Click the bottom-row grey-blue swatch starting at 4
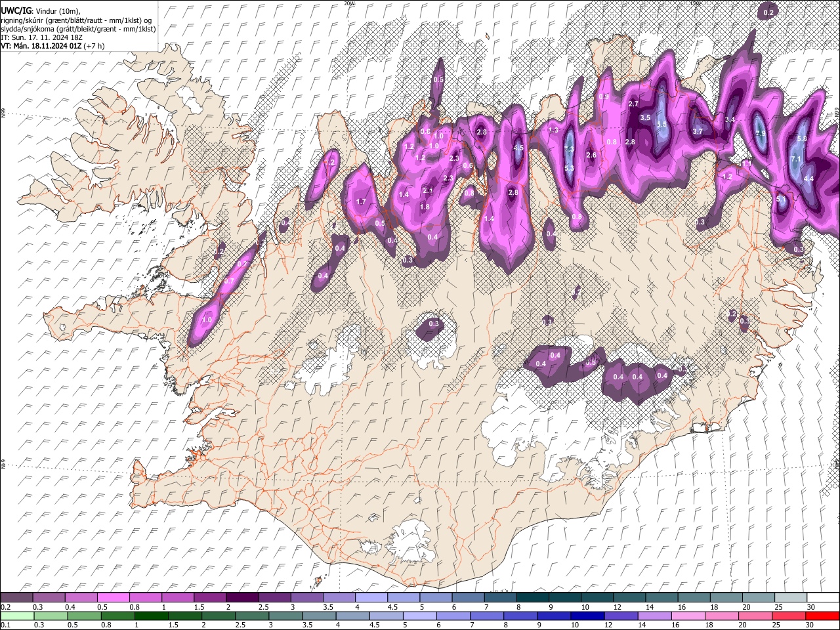 click(x=354, y=616)
